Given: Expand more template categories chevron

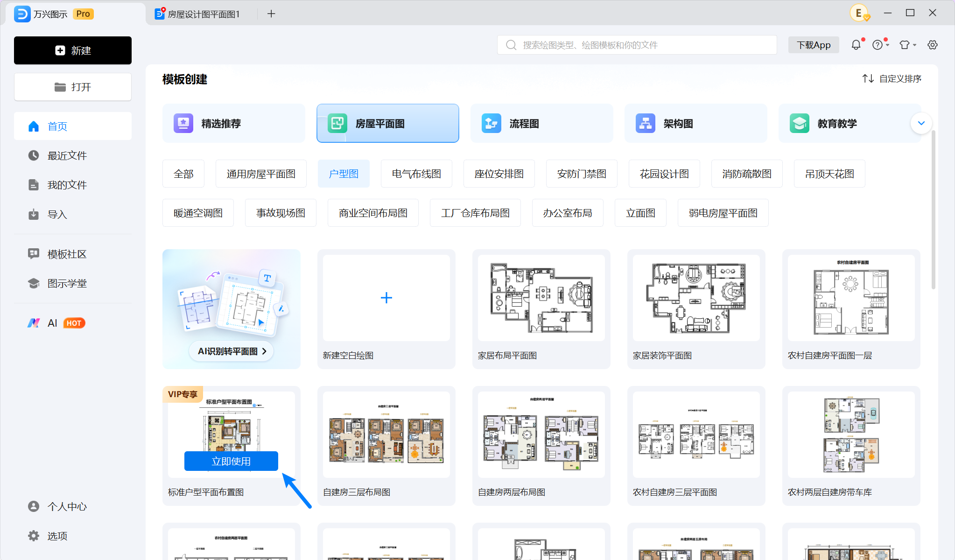Looking at the screenshot, I should [x=921, y=123].
